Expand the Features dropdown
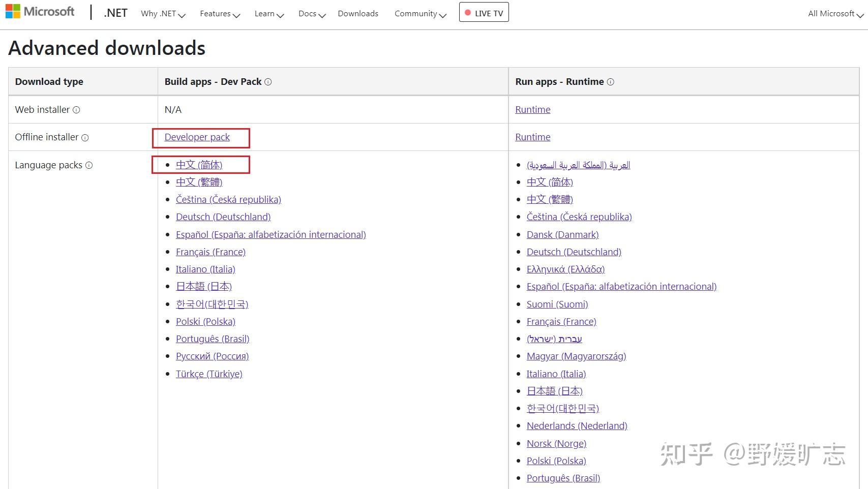The image size is (868, 489). 220,14
